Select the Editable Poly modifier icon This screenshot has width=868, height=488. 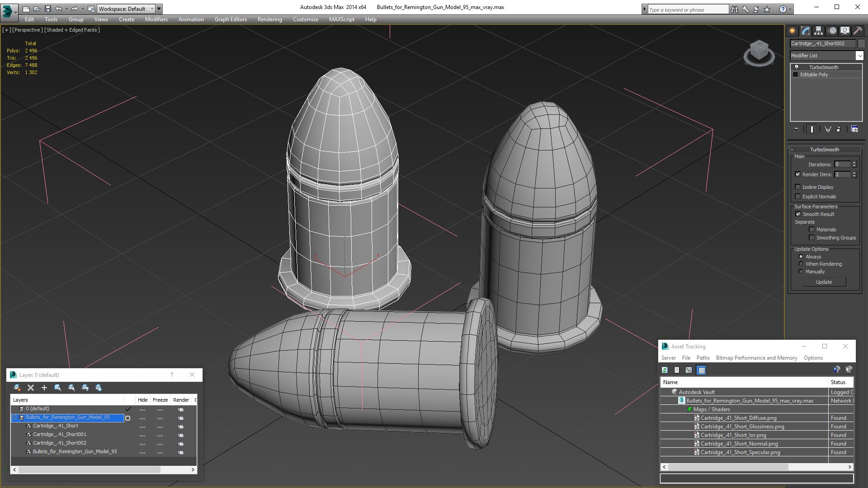(x=796, y=75)
